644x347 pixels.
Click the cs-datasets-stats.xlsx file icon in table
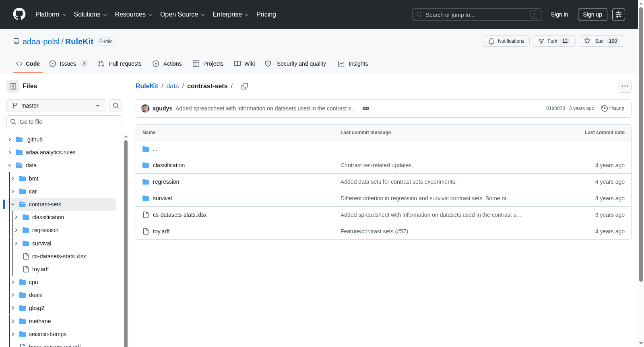(x=146, y=215)
